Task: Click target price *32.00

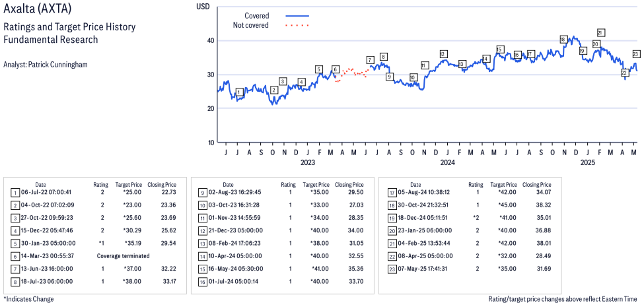Action: [x=507, y=255]
